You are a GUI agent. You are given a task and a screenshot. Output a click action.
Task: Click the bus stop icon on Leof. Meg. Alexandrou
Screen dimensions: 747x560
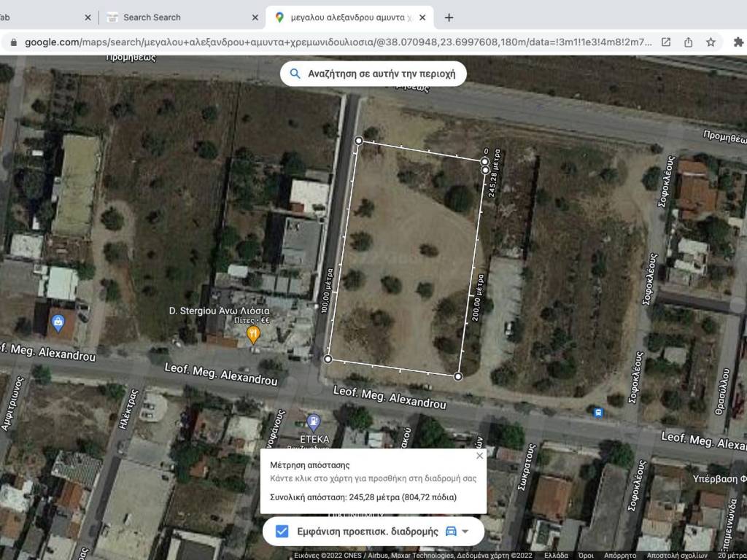(598, 412)
